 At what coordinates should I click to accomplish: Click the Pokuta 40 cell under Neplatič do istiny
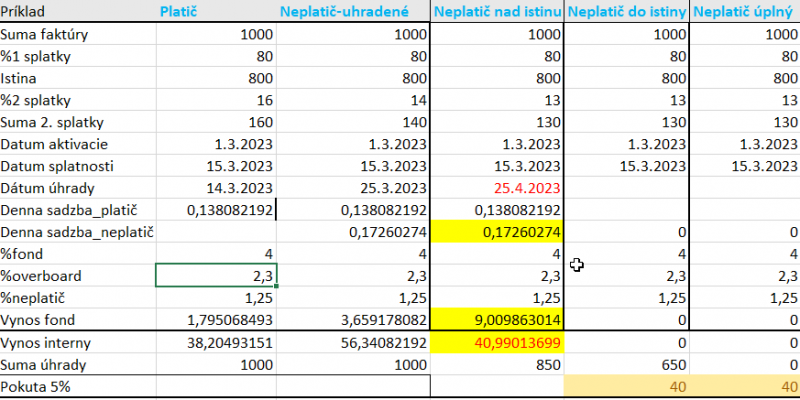tap(627, 387)
